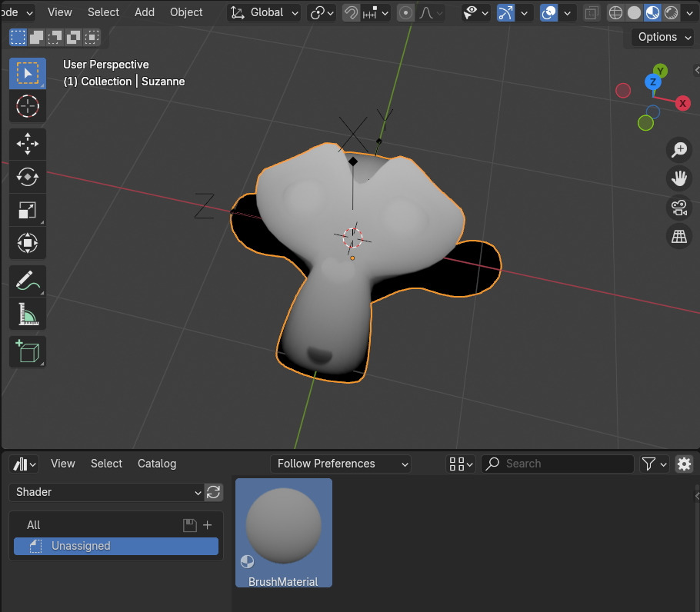This screenshot has width=700, height=612.
Task: Click the asset Search field
Action: pyautogui.click(x=558, y=464)
